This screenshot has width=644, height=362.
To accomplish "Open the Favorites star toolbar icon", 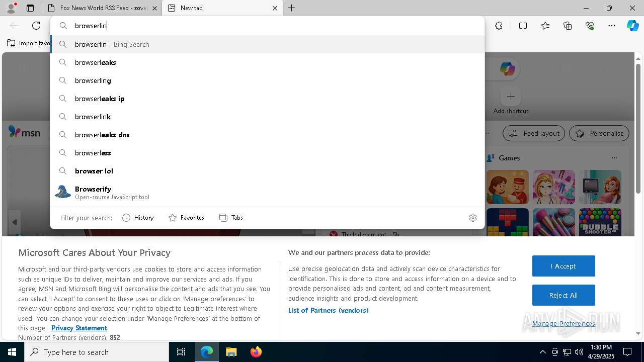I will [x=545, y=26].
